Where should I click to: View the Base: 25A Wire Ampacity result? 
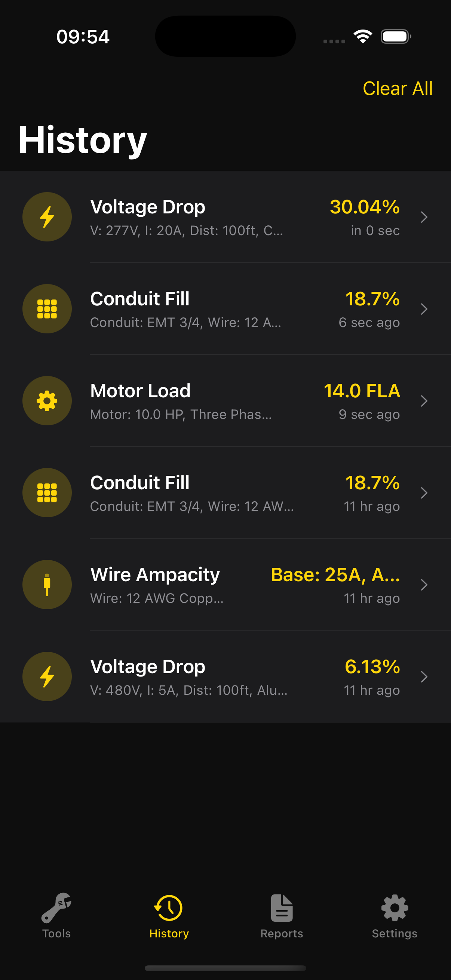click(335, 575)
